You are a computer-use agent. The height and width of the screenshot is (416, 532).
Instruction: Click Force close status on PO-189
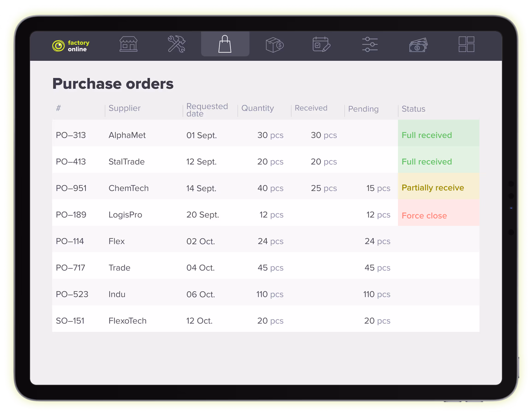click(x=424, y=215)
